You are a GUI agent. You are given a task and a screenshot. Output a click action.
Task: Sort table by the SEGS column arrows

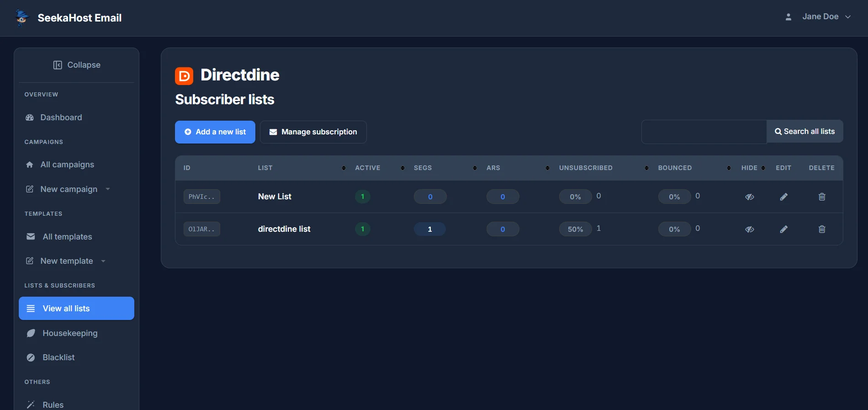[475, 168]
